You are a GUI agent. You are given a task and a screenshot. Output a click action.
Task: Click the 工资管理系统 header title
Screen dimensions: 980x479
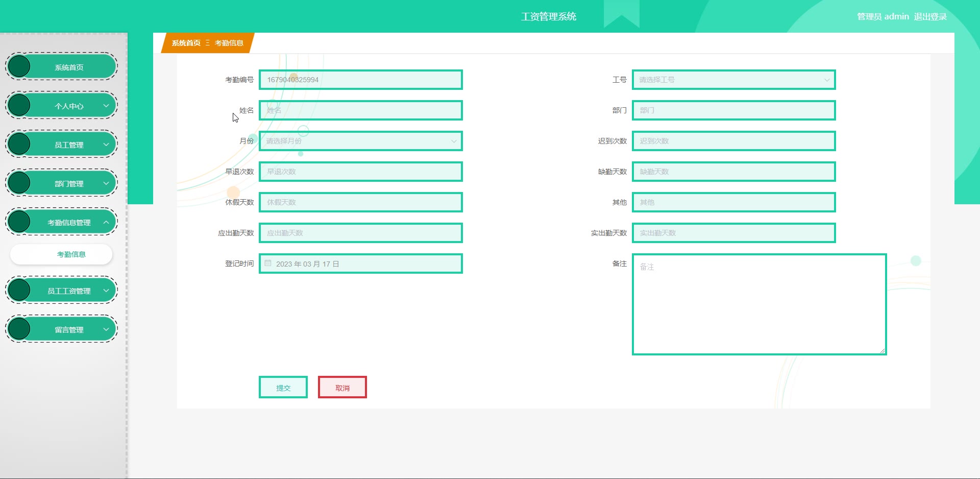pyautogui.click(x=549, y=16)
